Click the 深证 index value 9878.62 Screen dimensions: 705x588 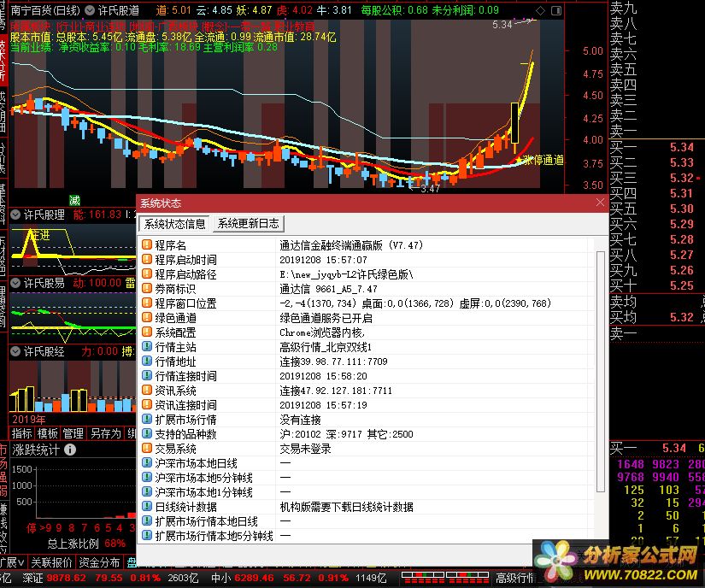click(66, 578)
